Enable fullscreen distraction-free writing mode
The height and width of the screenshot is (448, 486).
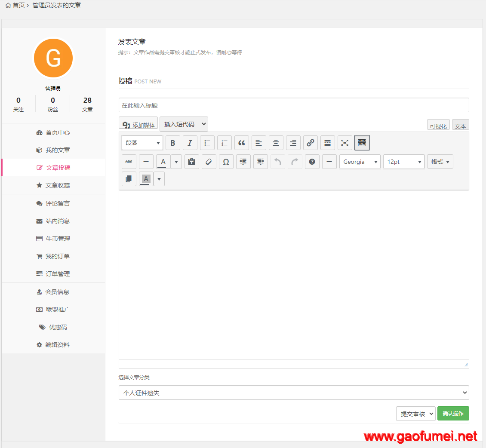click(345, 143)
